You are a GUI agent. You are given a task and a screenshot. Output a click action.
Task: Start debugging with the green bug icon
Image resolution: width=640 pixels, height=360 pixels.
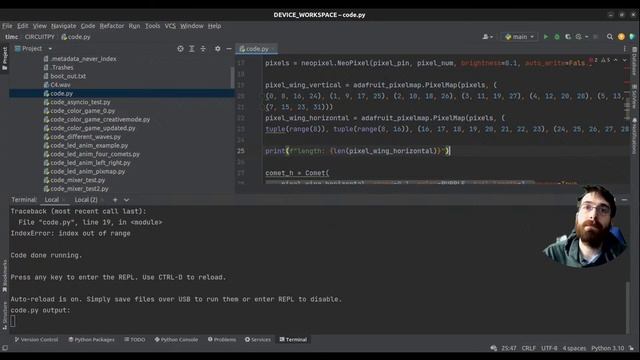coord(557,37)
